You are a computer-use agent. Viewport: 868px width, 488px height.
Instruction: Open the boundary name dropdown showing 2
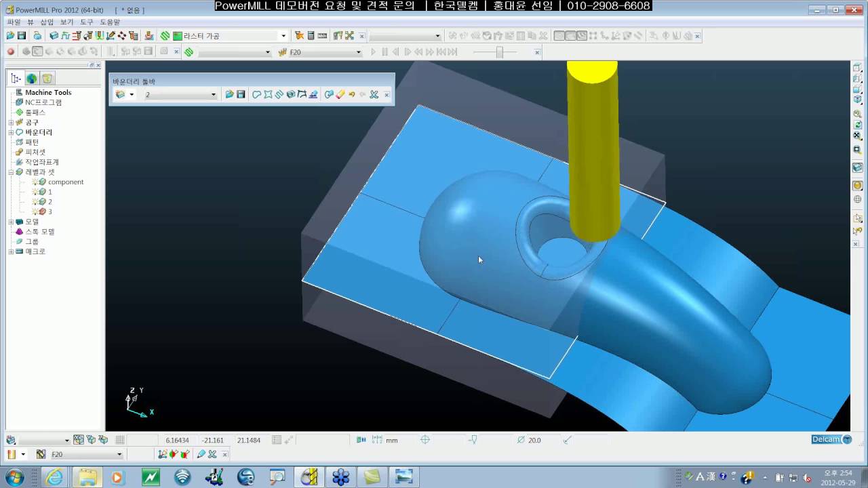coord(214,94)
